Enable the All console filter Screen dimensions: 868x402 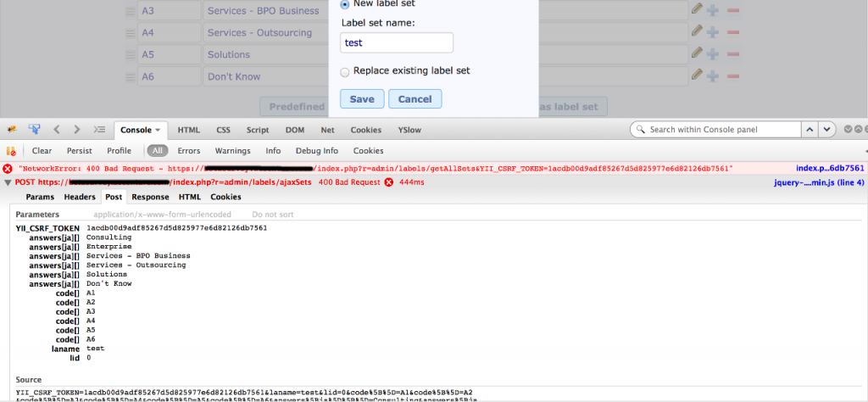(157, 151)
